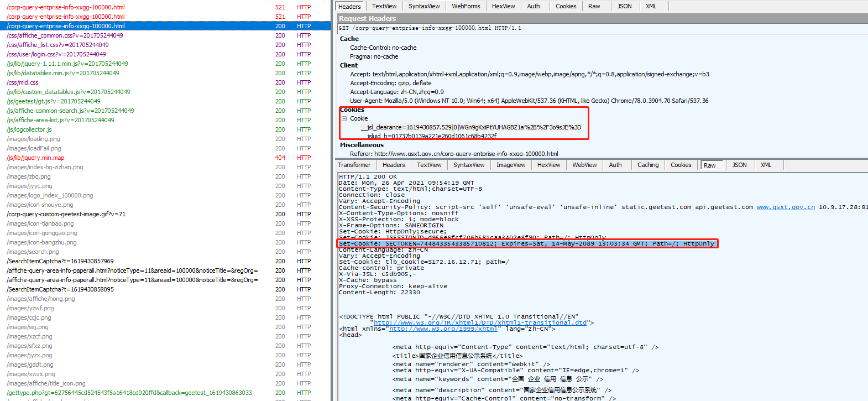Screen dimensions: 868x401
Task: Open the WebForms tab
Action: 466,6
